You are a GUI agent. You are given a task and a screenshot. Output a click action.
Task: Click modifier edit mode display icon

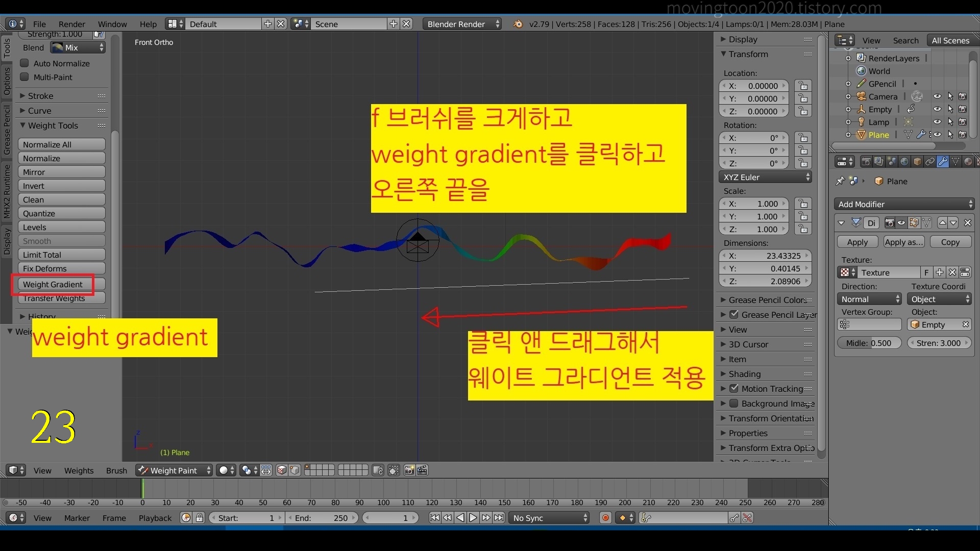pyautogui.click(x=914, y=222)
